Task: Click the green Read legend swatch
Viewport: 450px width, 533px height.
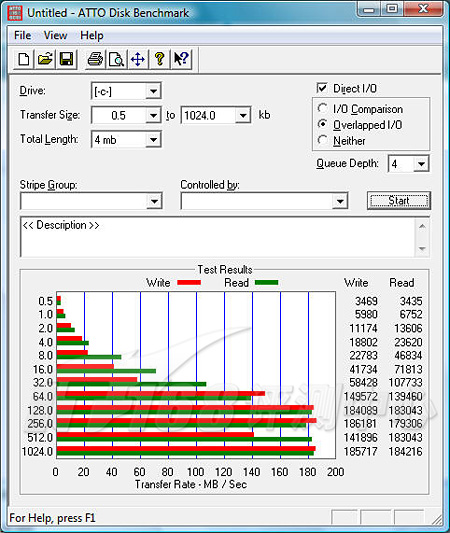Action: 266,282
